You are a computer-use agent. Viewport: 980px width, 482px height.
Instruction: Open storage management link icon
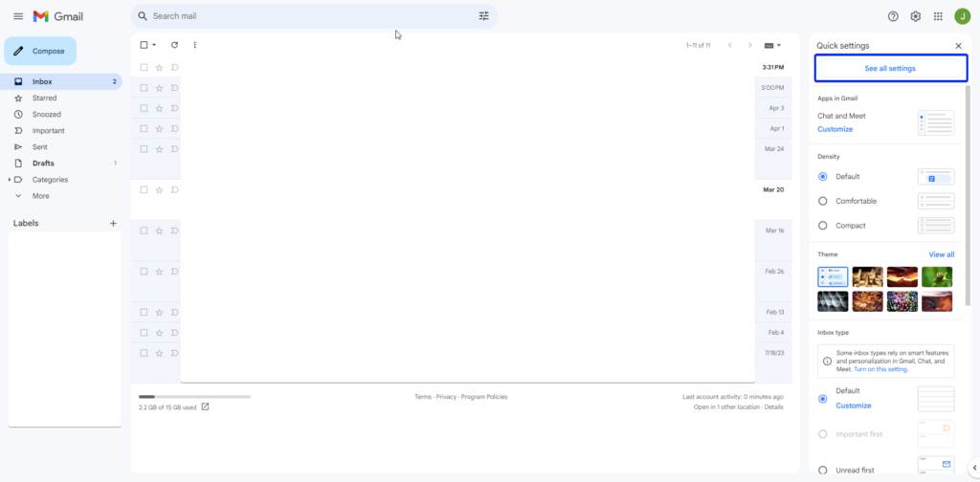[x=205, y=406]
